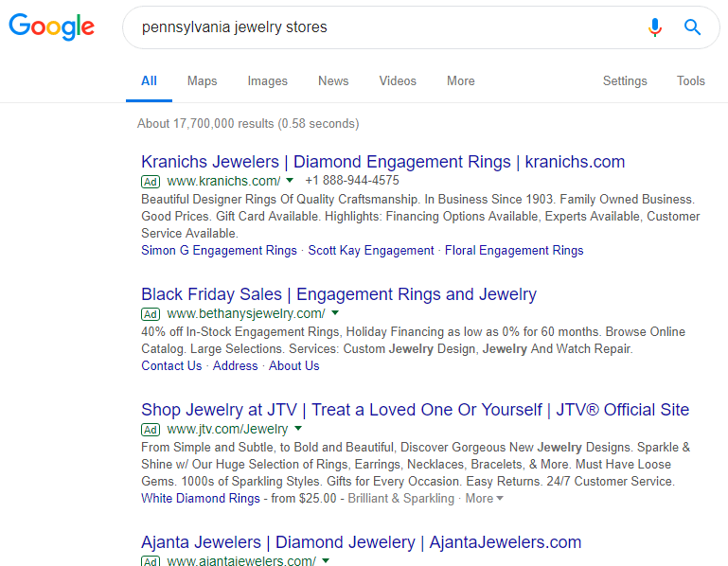The image size is (728, 566).
Task: Switch to the Maps tab
Action: tap(202, 80)
